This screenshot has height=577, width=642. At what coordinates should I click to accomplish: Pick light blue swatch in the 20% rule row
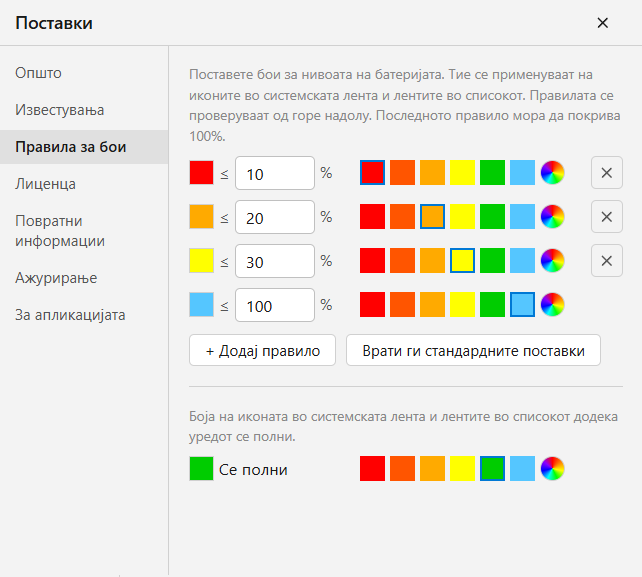click(522, 217)
